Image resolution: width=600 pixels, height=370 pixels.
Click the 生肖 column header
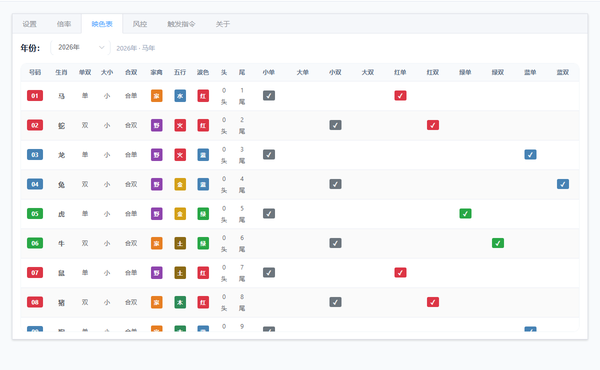[61, 72]
